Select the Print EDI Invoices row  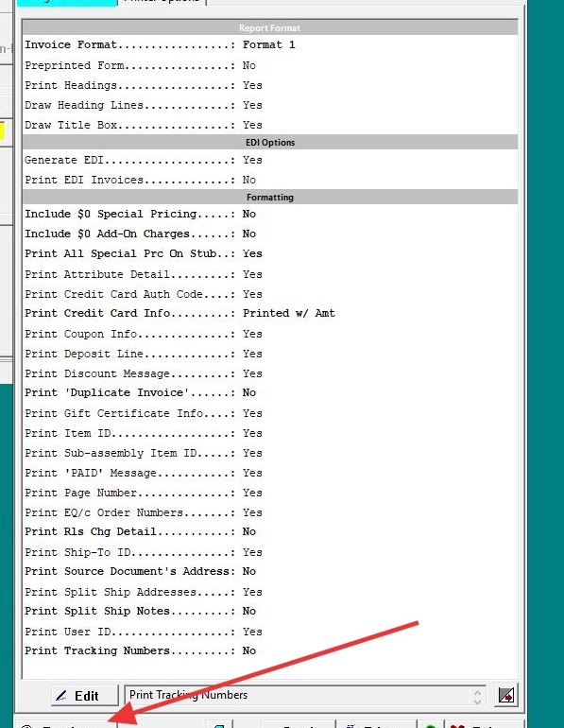[270, 181]
